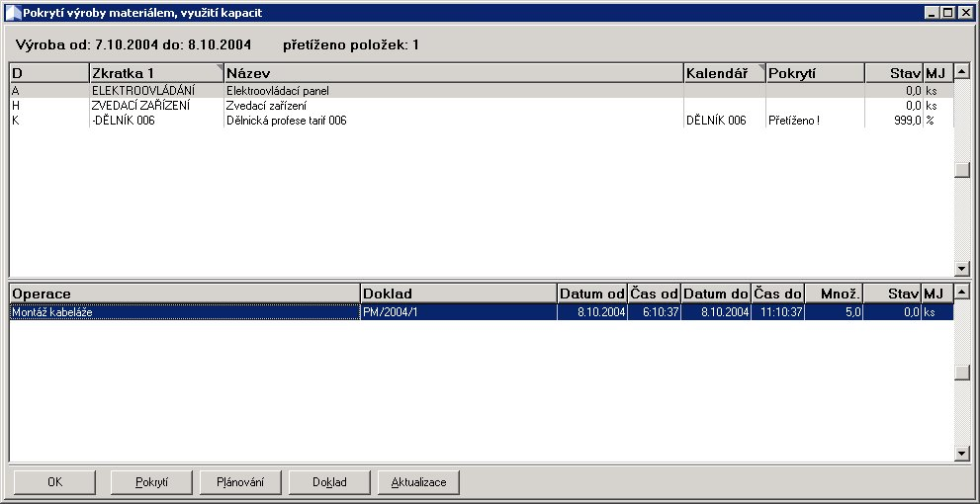Click the Název column header
The width and height of the screenshot is (980, 504).
[x=454, y=73]
